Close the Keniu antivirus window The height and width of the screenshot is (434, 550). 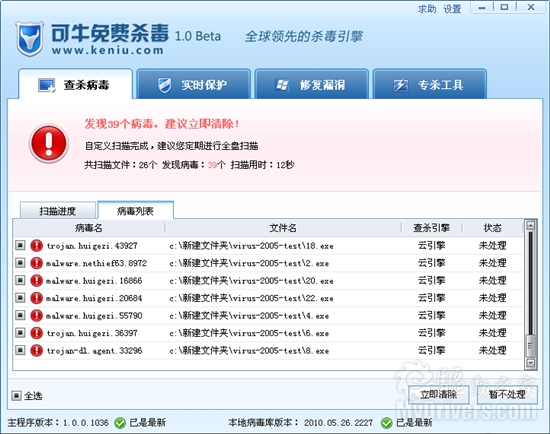(531, 7)
